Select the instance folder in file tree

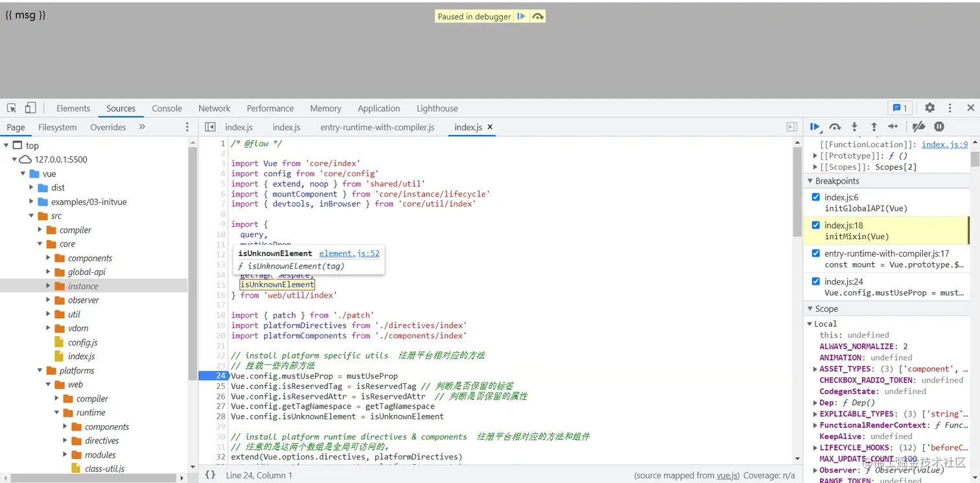pyautogui.click(x=83, y=286)
